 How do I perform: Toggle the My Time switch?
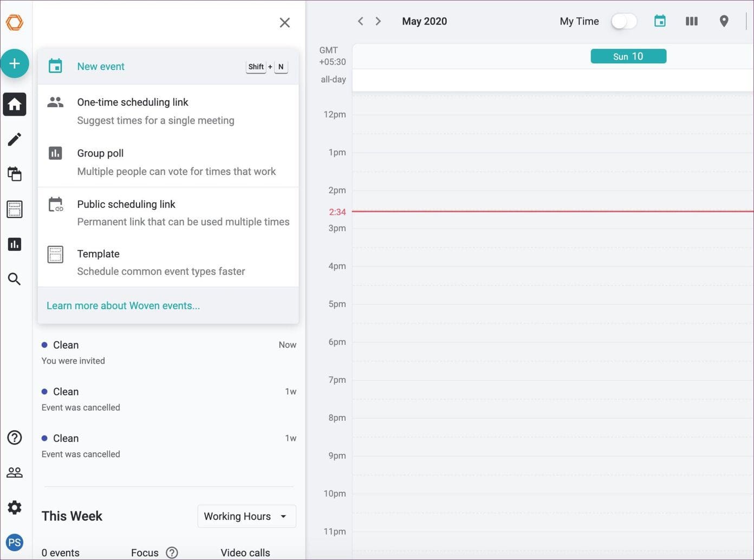tap(623, 21)
